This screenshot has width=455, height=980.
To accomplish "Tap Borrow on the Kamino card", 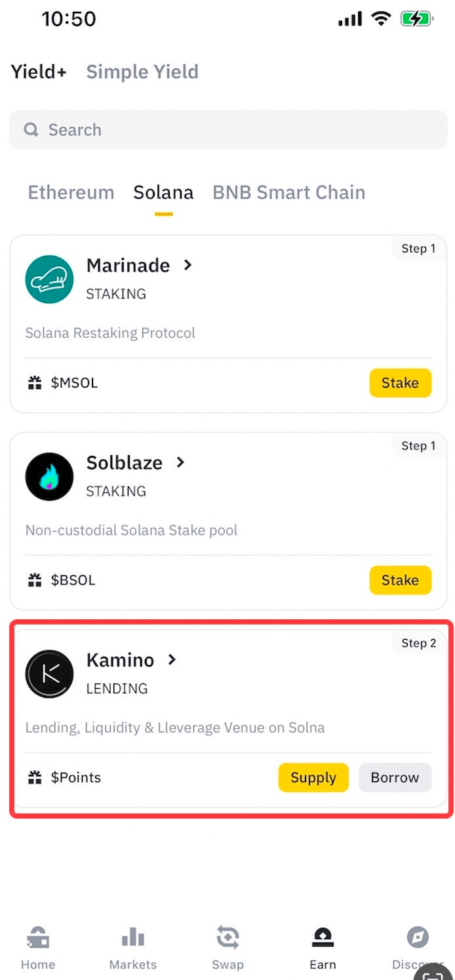I will 395,777.
